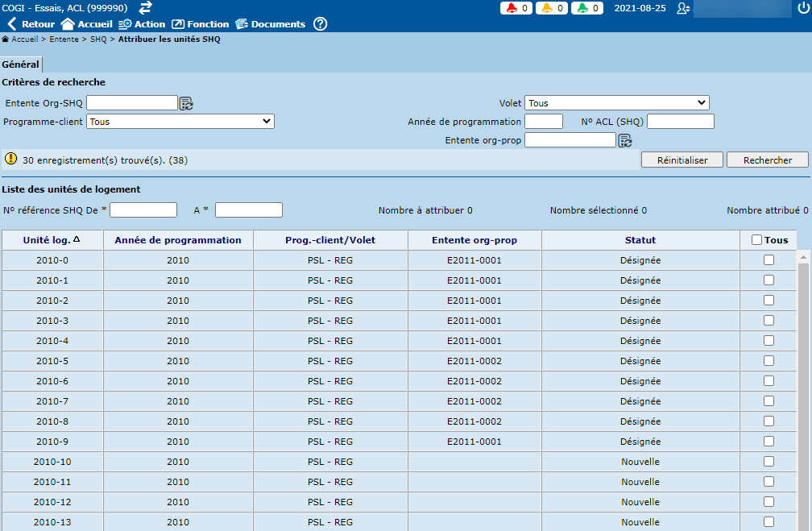The image size is (812, 531).
Task: Click the Année de programmation input field
Action: click(543, 122)
